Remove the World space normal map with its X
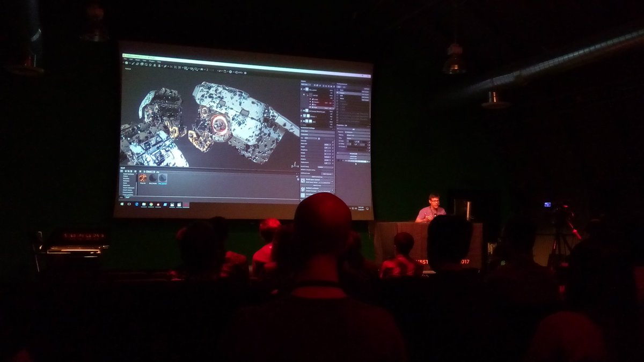The width and height of the screenshot is (644, 362). (332, 181)
